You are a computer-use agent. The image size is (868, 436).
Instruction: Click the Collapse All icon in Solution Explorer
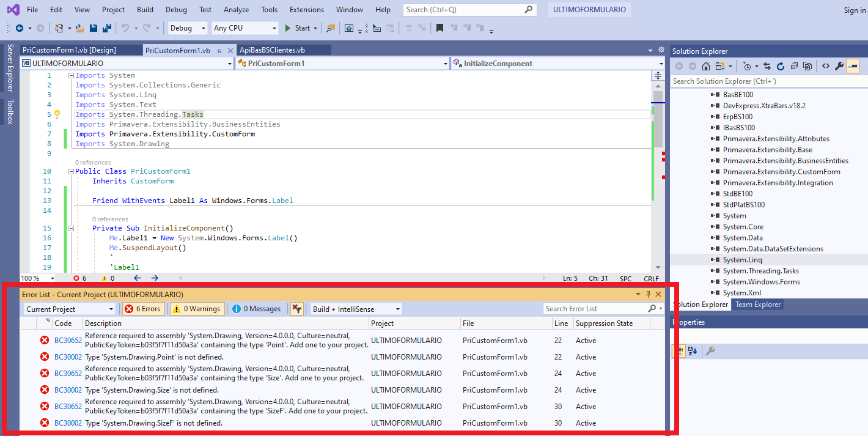tap(794, 66)
